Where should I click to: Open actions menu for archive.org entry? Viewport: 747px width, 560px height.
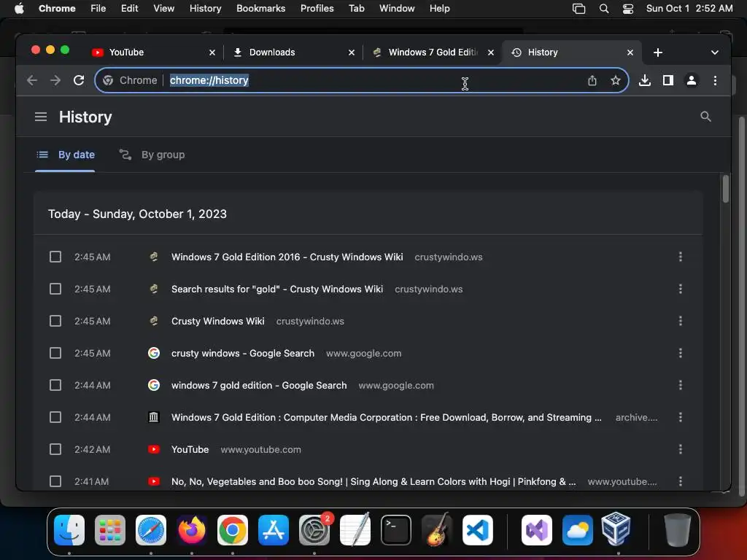point(681,417)
